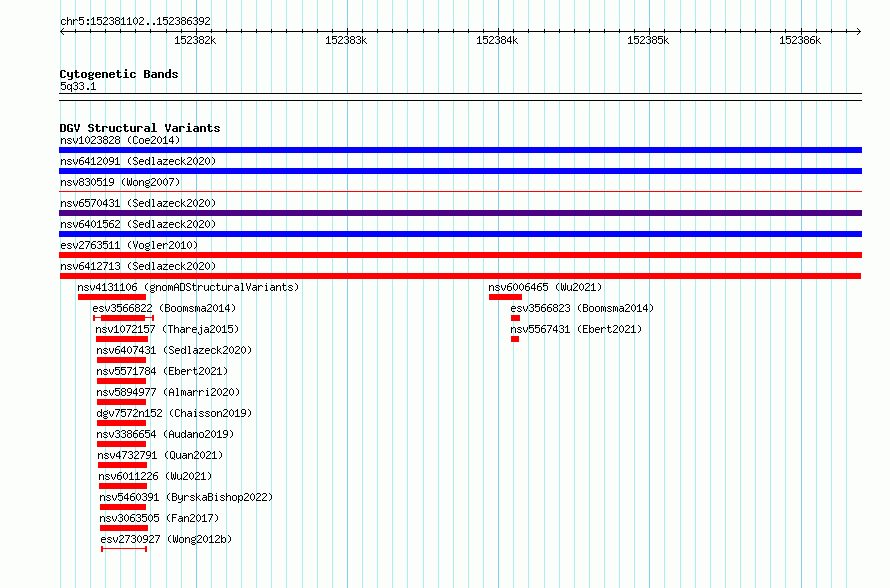Open nsv5460391 (ByrskaBishop2022) label
This screenshot has width=890, height=588.
[186, 497]
